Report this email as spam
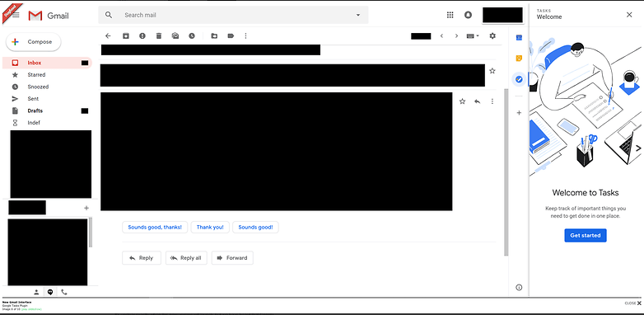 (x=142, y=36)
